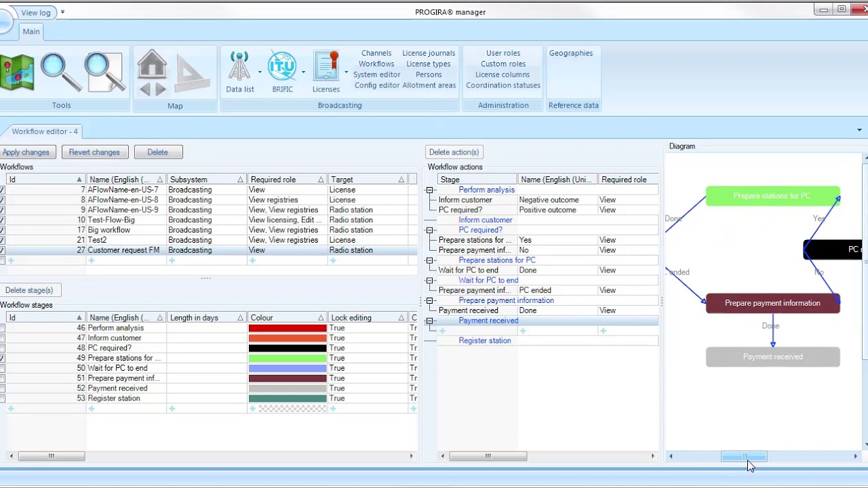
Task: Click the Apply changes button
Action: coord(26,152)
